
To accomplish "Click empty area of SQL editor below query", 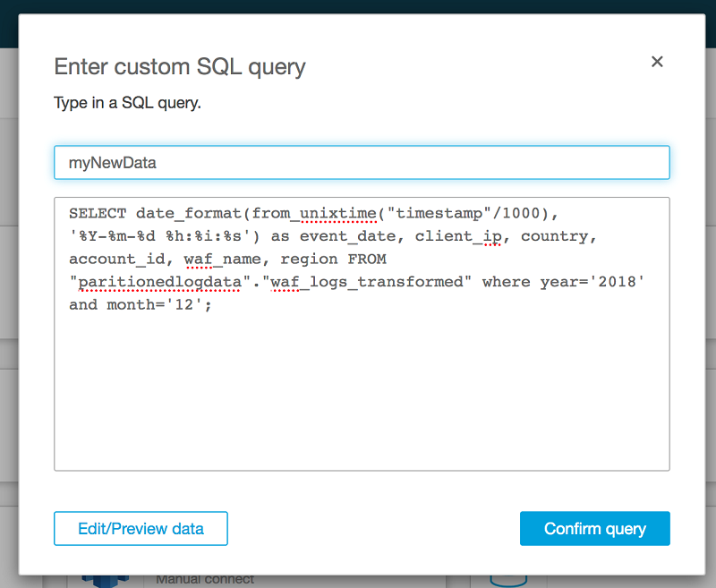I will coord(362,394).
